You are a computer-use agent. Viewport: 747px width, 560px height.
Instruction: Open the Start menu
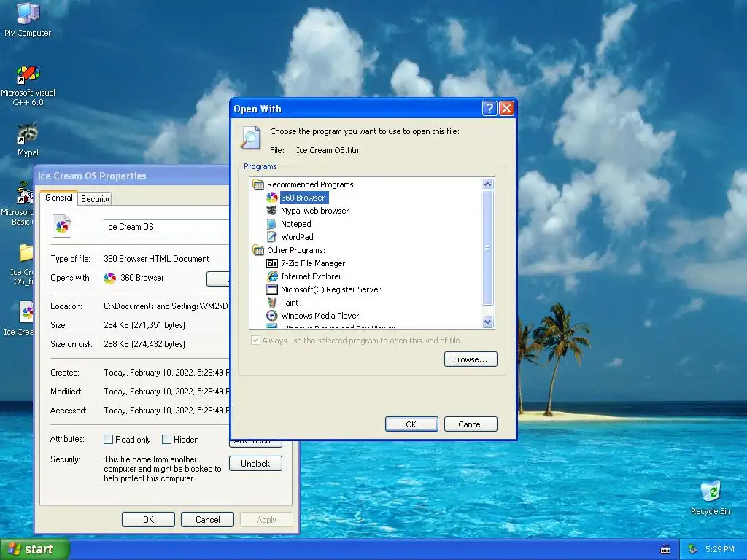coord(34,550)
